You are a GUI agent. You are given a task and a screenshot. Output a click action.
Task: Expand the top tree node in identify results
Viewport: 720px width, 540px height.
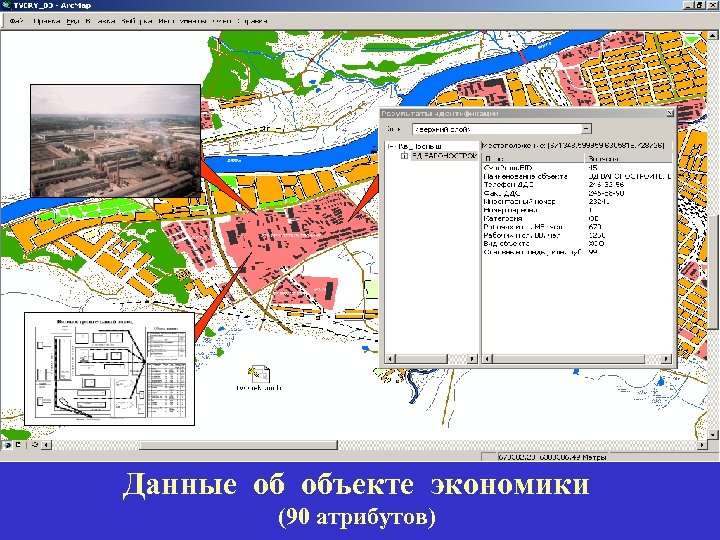(x=391, y=146)
